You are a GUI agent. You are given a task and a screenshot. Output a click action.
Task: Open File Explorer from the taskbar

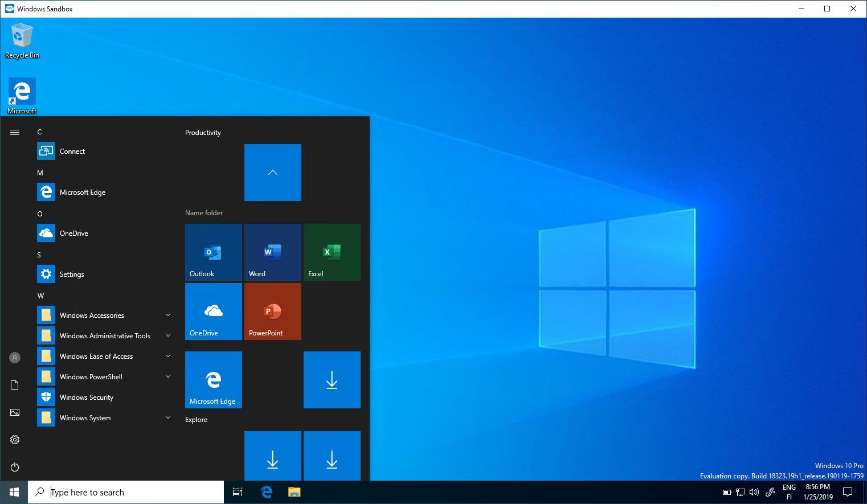click(294, 492)
